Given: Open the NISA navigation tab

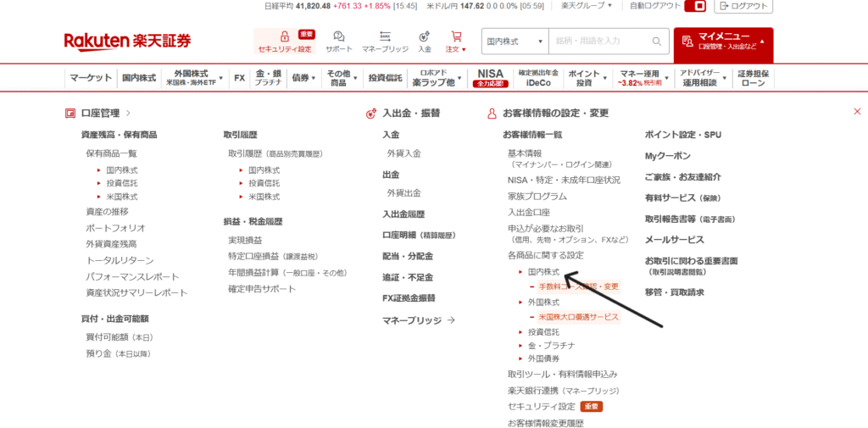Looking at the screenshot, I should (490, 78).
